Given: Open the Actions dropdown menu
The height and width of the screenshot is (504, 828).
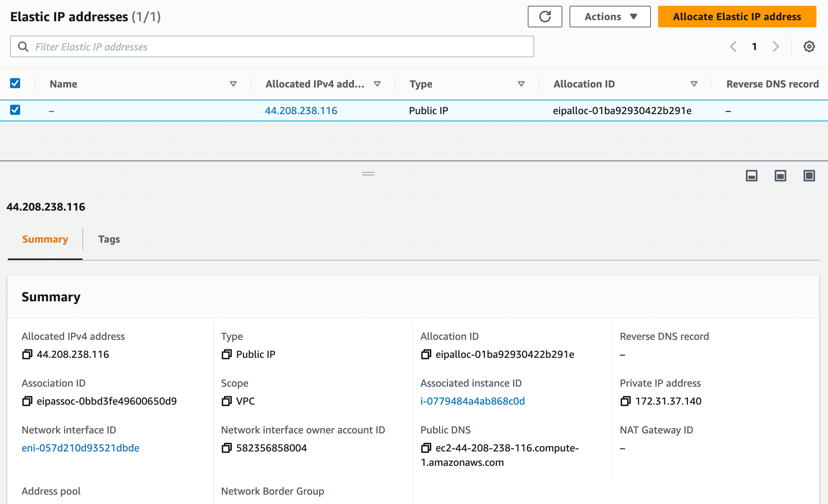Looking at the screenshot, I should coord(610,17).
